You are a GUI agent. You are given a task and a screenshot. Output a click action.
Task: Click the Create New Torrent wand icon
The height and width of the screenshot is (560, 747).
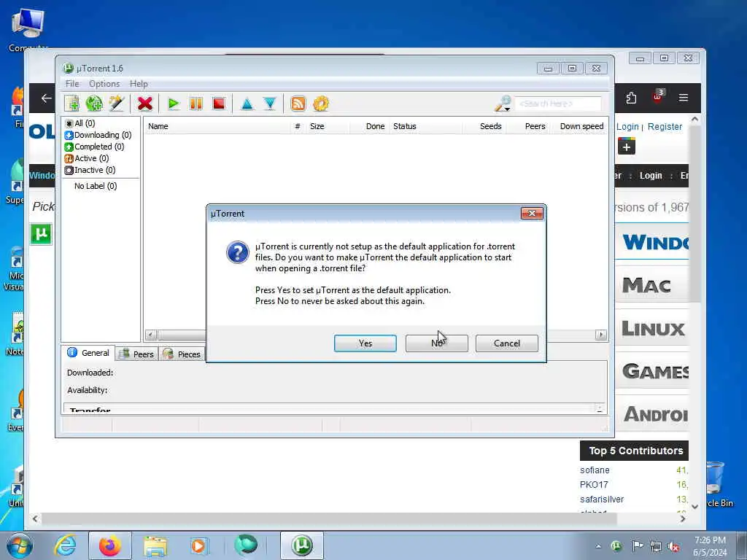pos(117,104)
